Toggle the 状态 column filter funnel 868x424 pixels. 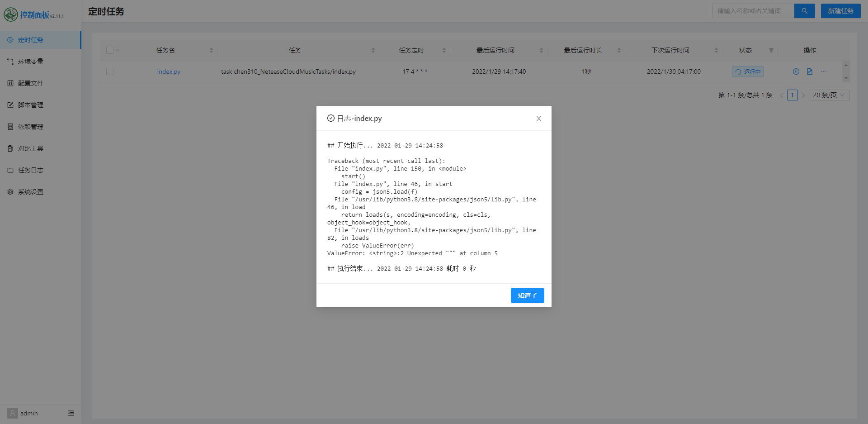(771, 50)
